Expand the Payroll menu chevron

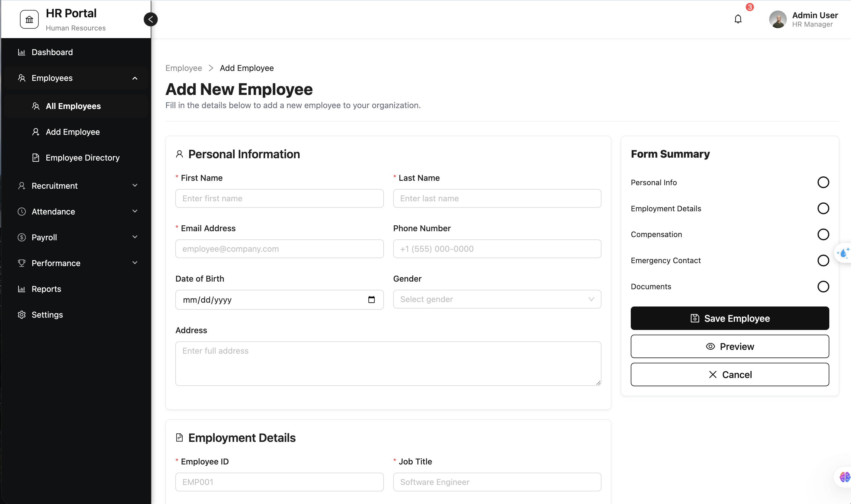coord(135,237)
